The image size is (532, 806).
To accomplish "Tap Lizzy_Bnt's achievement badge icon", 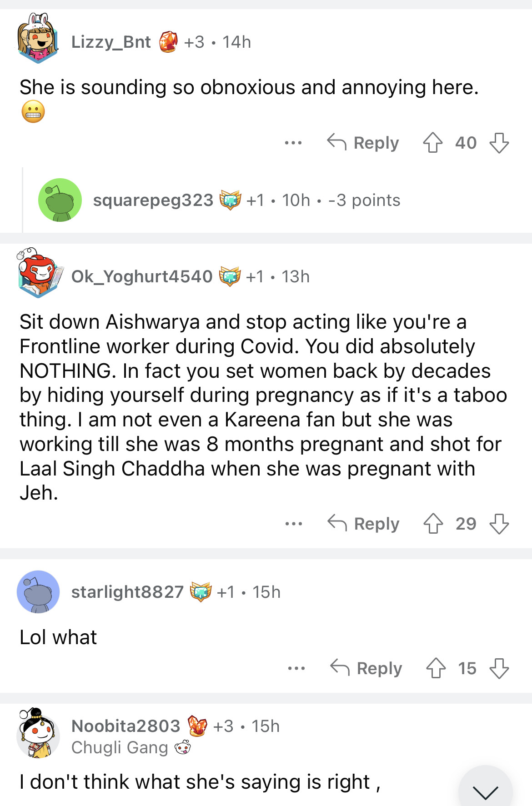I will coord(168,42).
